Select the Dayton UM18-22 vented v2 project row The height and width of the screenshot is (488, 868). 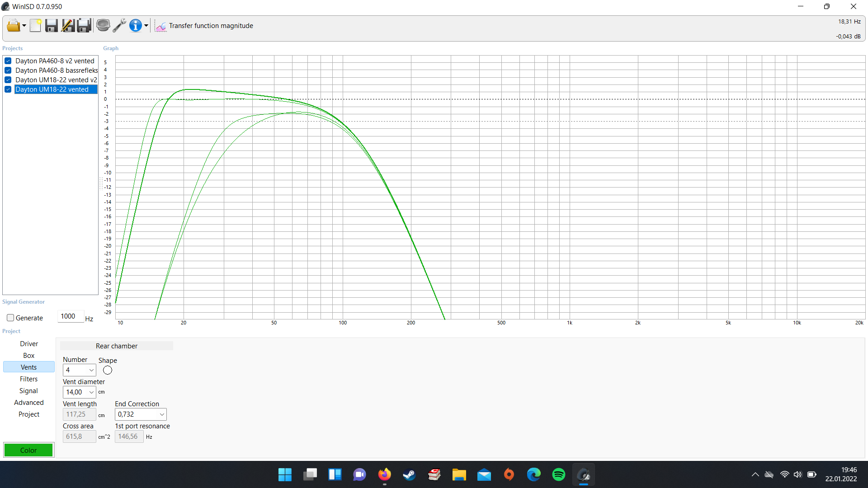coord(56,80)
